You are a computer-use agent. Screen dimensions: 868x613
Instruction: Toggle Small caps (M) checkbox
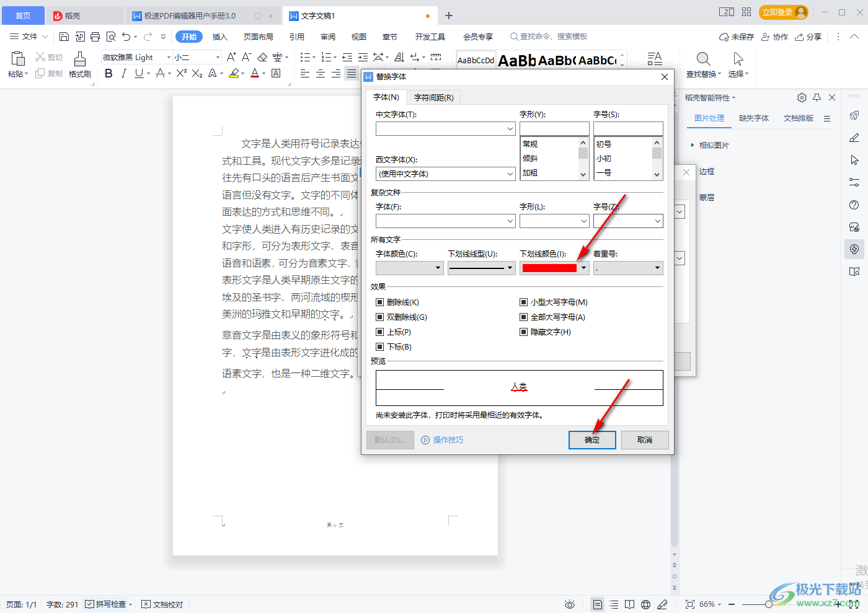click(524, 302)
